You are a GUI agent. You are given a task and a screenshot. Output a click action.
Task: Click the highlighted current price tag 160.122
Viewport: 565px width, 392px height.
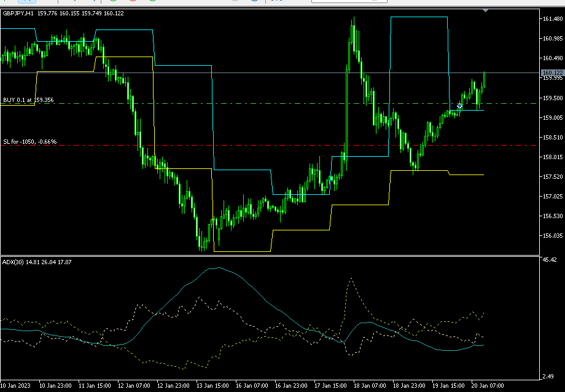point(552,73)
